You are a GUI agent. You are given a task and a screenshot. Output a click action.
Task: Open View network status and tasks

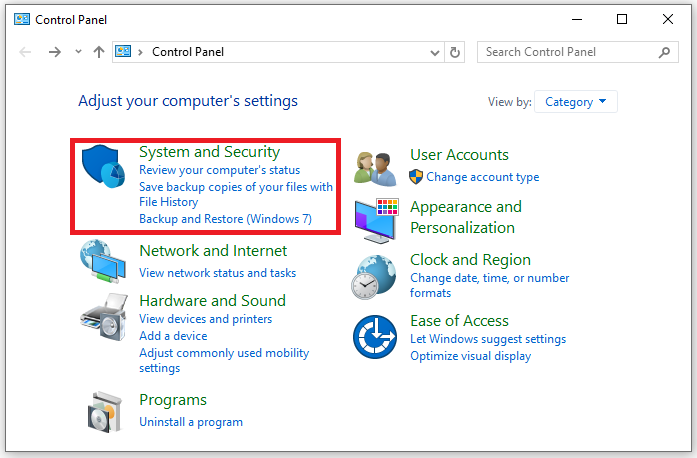217,273
